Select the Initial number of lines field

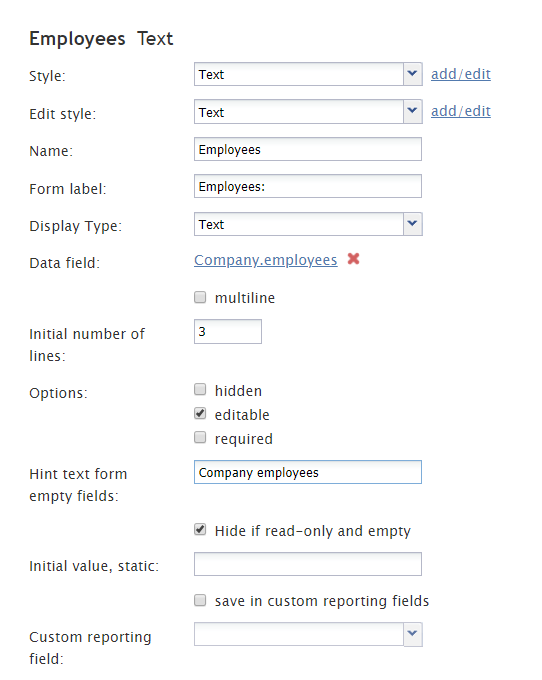(228, 332)
